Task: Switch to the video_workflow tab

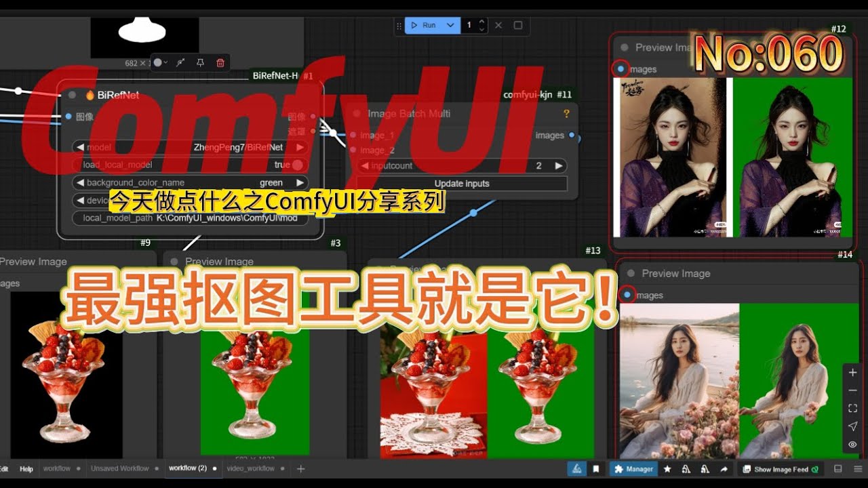Action: (256, 468)
